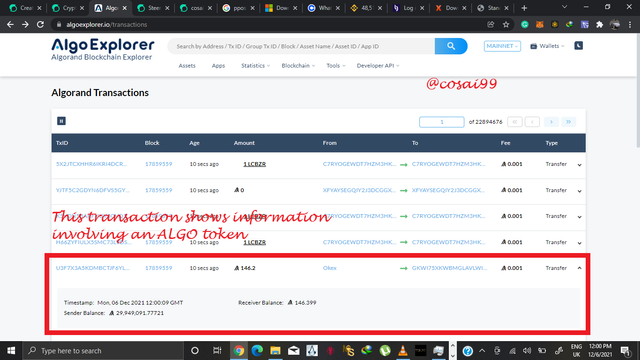The height and width of the screenshot is (360, 640).
Task: Close the AlgoExplorer browser tab
Action: point(125,8)
